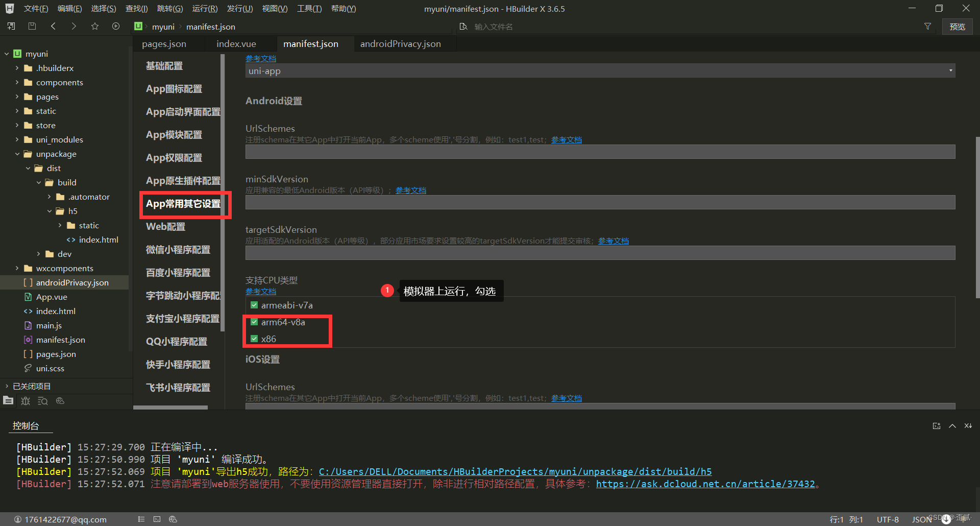Click the Android UrlSchemes input field

600,152
